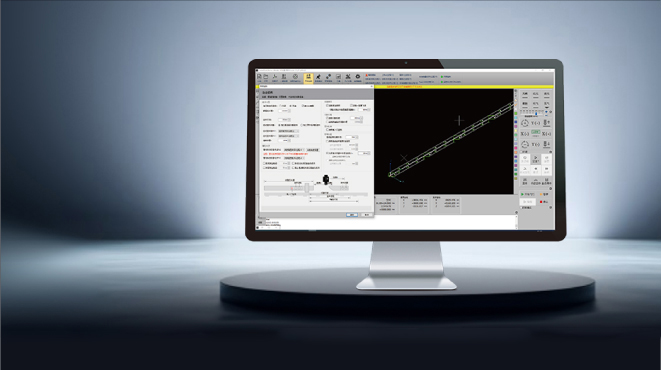Tick the first of the two stacked lower-left dialog checkboxes

pyautogui.click(x=264, y=163)
